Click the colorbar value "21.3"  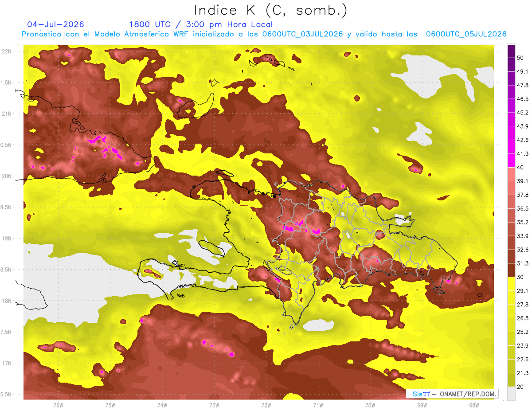pos(522,373)
